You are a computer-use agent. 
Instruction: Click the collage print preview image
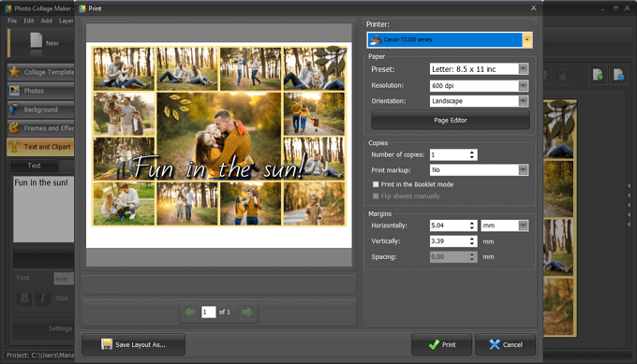tap(219, 137)
